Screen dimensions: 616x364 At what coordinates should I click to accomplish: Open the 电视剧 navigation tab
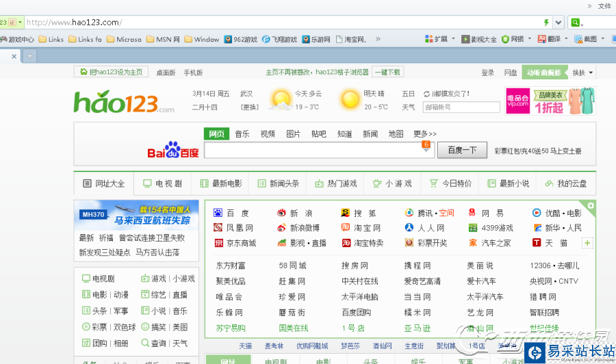tap(162, 183)
